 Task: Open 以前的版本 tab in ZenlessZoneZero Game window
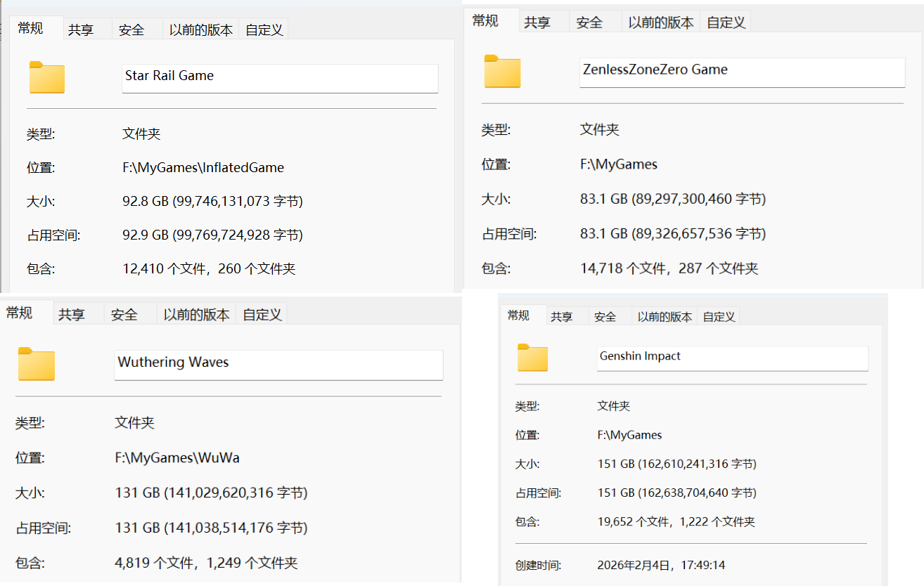pos(661,22)
